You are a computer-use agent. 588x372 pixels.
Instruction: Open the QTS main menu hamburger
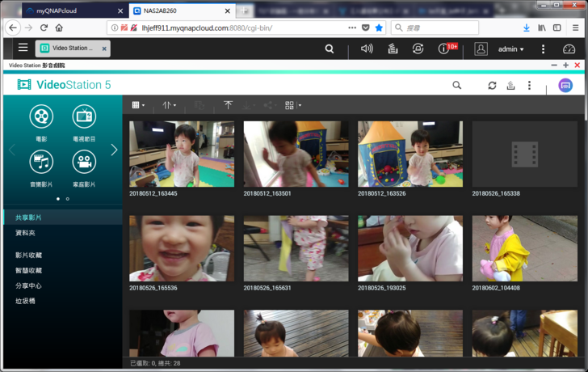(x=23, y=48)
